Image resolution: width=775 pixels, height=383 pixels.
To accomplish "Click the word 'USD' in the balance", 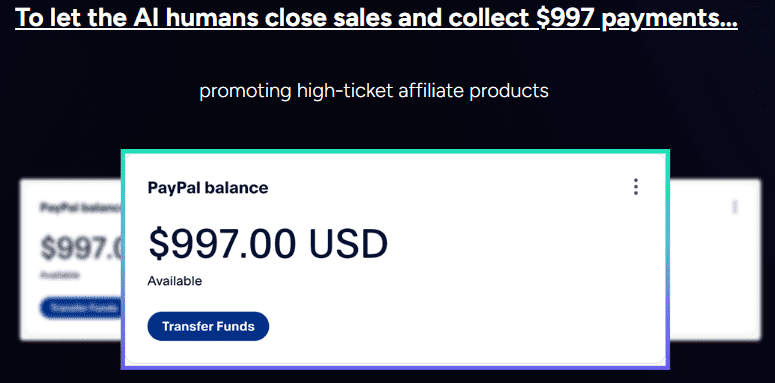I will tap(348, 244).
